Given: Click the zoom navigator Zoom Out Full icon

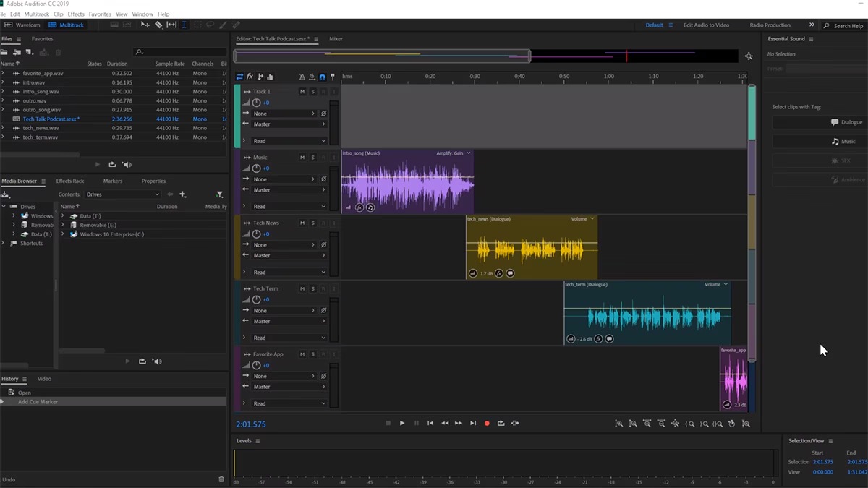Looking at the screenshot, I should [x=749, y=56].
